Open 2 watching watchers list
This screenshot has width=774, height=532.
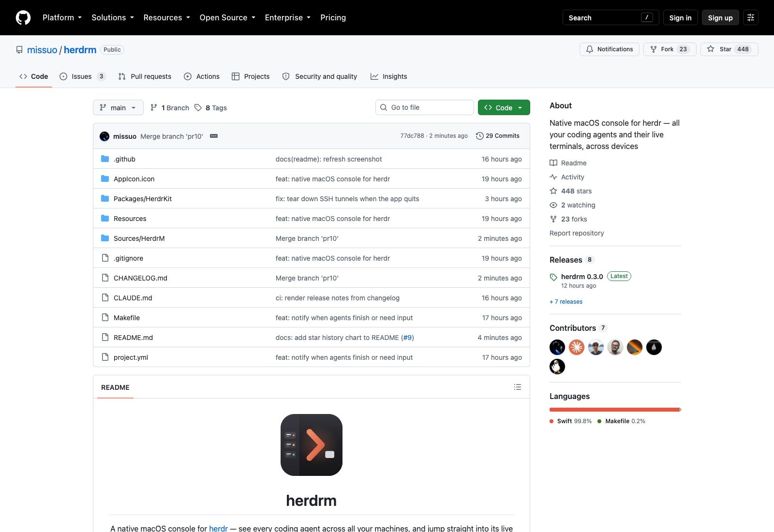click(573, 205)
